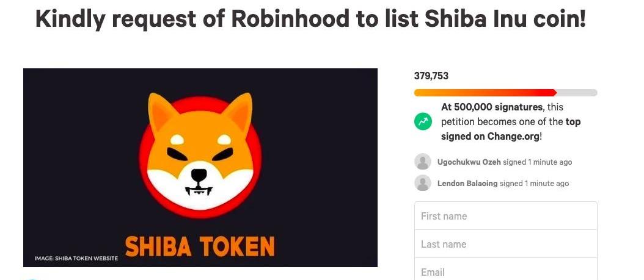Open signer name Ugochukwu Ozeh
The image size is (644, 280).
click(x=467, y=162)
